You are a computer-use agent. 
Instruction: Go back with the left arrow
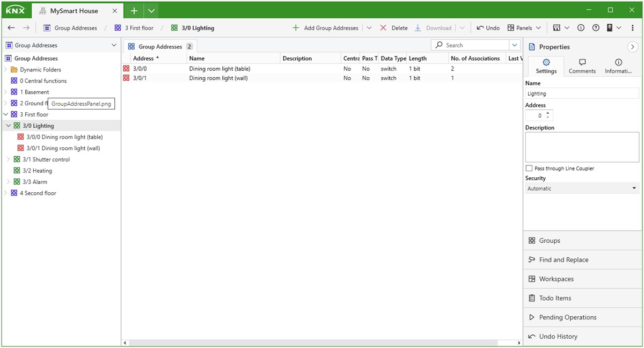point(11,28)
